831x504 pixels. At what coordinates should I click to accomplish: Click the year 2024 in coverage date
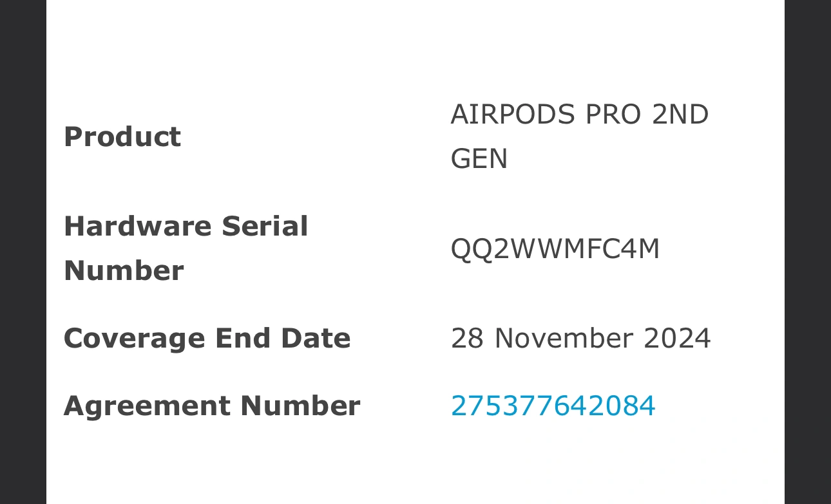pos(677,338)
